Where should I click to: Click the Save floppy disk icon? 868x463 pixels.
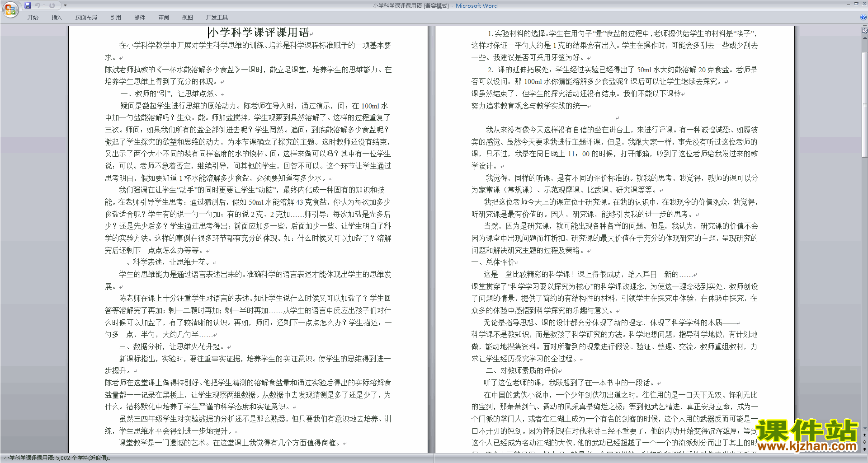coord(28,5)
